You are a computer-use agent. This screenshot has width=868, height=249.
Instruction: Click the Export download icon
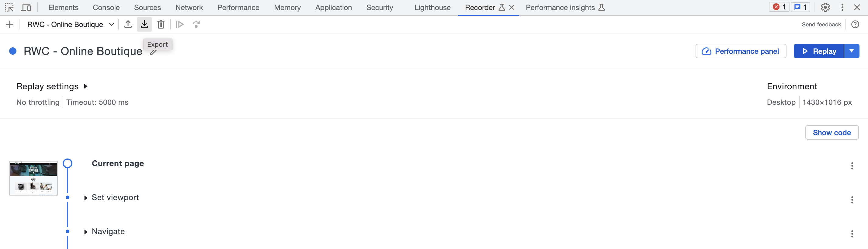tap(144, 24)
